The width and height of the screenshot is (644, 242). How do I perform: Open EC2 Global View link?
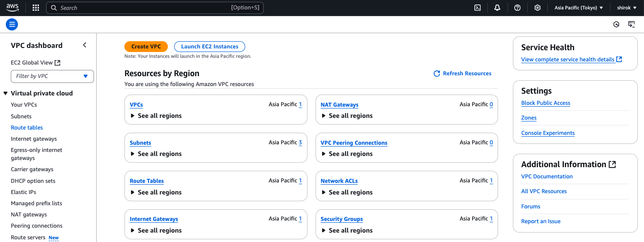coord(35,63)
